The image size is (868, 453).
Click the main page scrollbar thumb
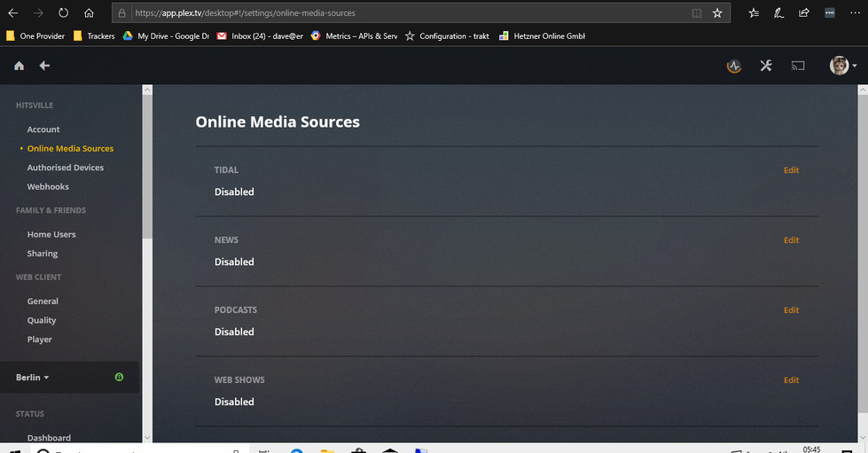(x=863, y=254)
